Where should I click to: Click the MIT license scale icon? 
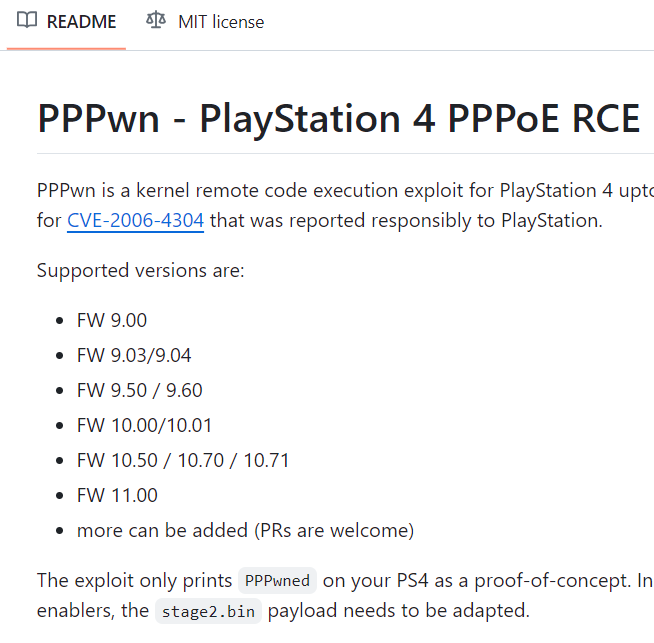click(156, 20)
